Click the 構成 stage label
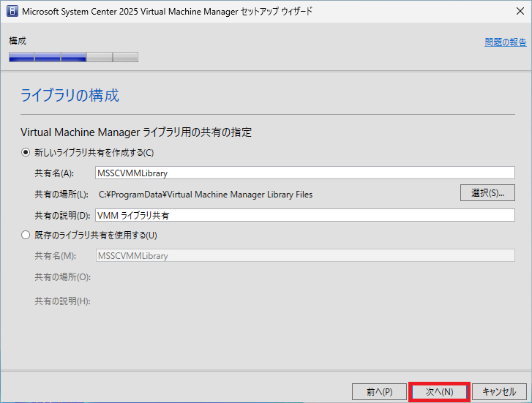This screenshot has width=532, height=403. [x=18, y=41]
